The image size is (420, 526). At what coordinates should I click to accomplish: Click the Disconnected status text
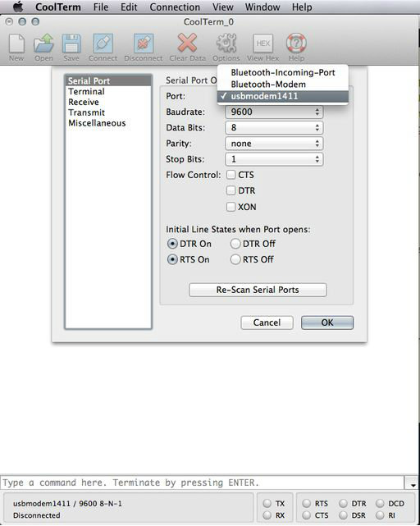point(37,515)
